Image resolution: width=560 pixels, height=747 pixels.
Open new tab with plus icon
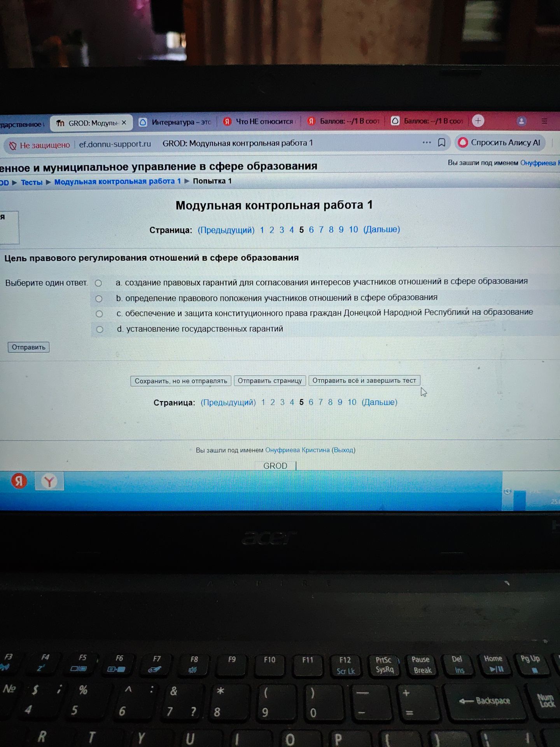pos(478,121)
